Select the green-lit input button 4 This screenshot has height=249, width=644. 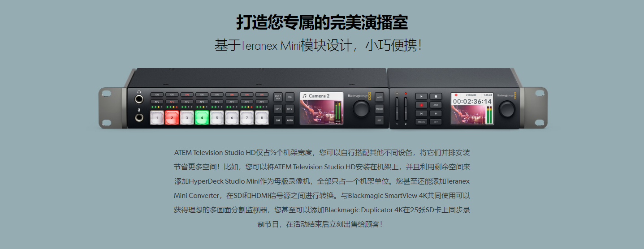click(x=202, y=118)
